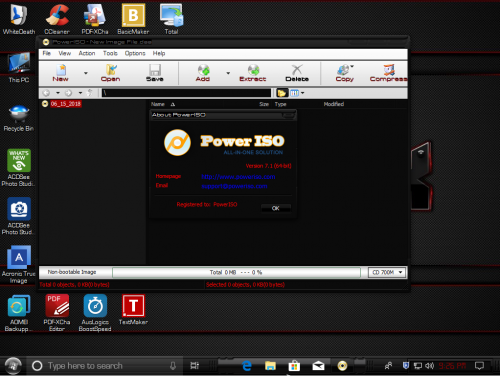Click the volume speaker tray icon
This screenshot has width=500, height=376.
tap(429, 366)
